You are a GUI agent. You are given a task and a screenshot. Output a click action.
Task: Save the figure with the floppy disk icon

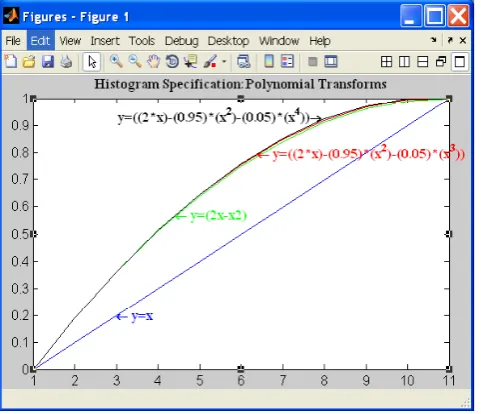pyautogui.click(x=48, y=62)
